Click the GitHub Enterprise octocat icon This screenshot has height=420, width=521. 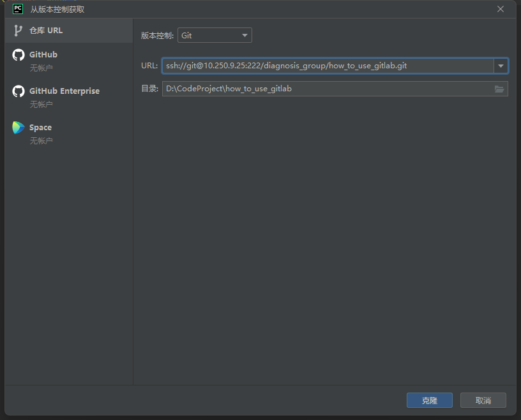(x=19, y=91)
